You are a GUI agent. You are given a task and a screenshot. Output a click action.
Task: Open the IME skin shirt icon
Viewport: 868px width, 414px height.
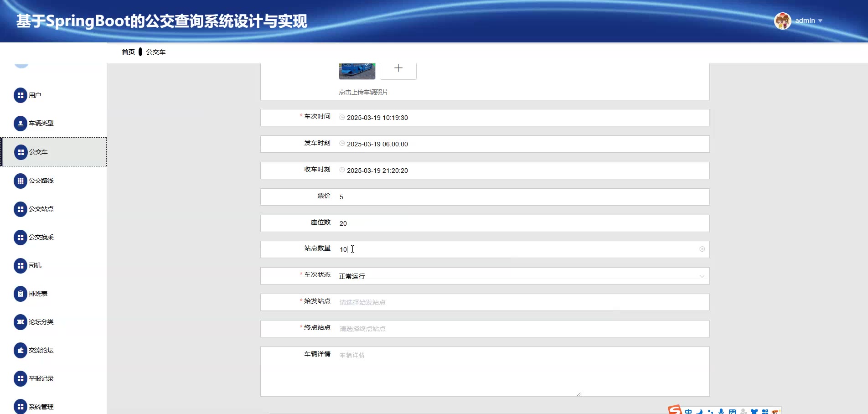point(754,411)
